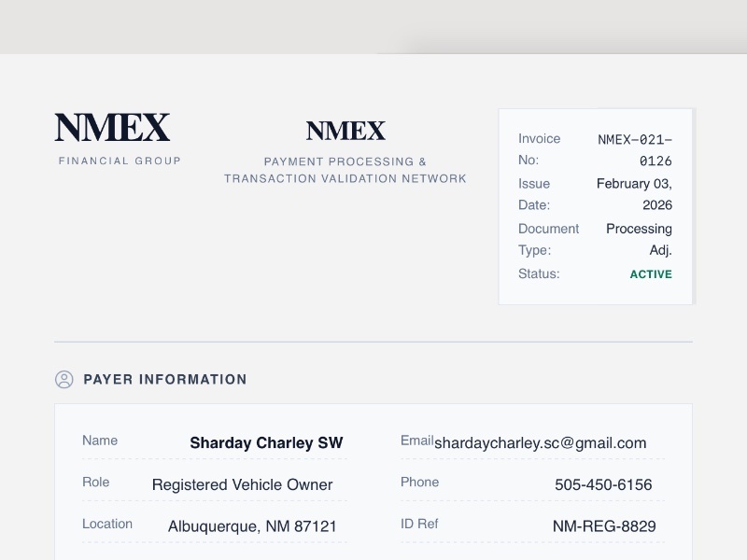
Task: Select the Registered Vehicle Owner role value
Action: (x=242, y=484)
